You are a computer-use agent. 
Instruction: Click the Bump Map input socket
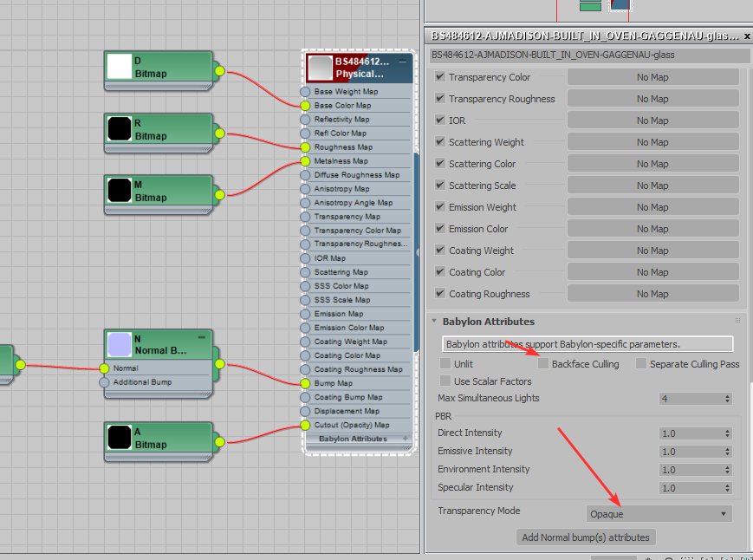tap(305, 383)
